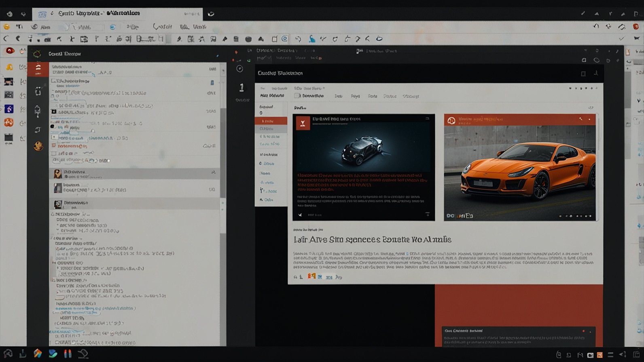Viewport: 644px width, 362px height.
Task: Click the red pin icon above the dark middle strip
Action: tap(236, 53)
